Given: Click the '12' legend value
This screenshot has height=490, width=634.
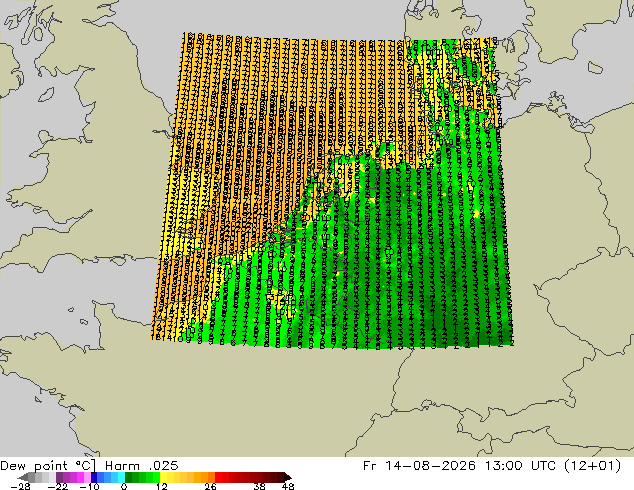Looking at the screenshot, I should 162,486.
